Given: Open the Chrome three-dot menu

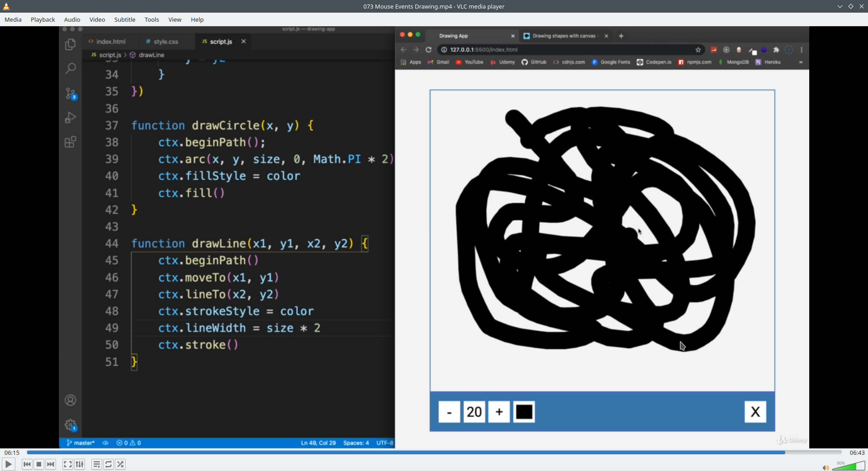Looking at the screenshot, I should tap(802, 50).
